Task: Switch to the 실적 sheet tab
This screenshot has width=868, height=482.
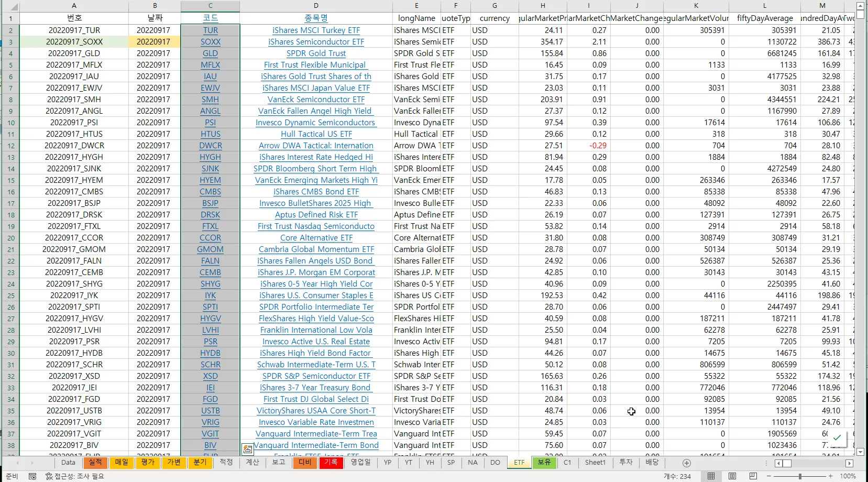Action: [95, 463]
